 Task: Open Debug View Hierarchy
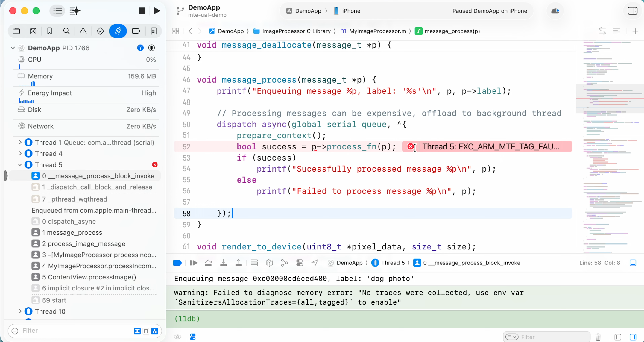pos(269,263)
